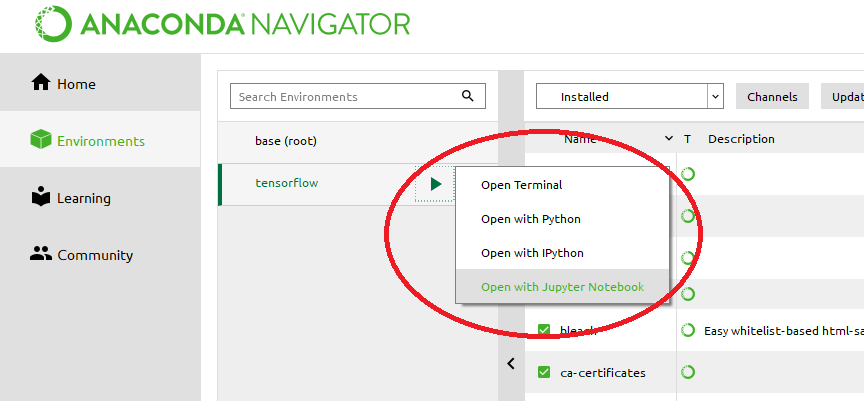The height and width of the screenshot is (401, 864).
Task: Click the Update index button
Action: [x=843, y=96]
